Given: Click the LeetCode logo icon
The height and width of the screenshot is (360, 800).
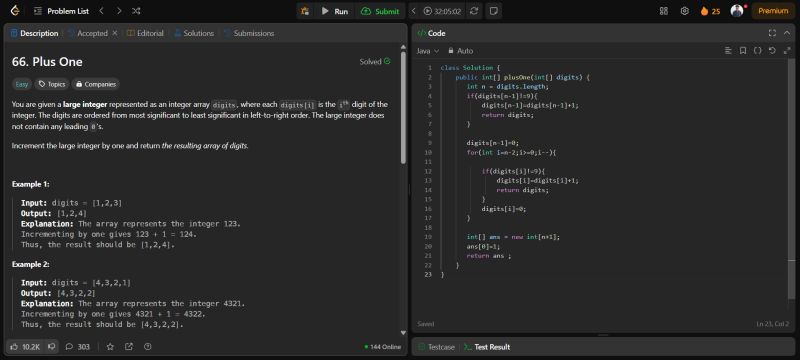Looking at the screenshot, I should (15, 11).
